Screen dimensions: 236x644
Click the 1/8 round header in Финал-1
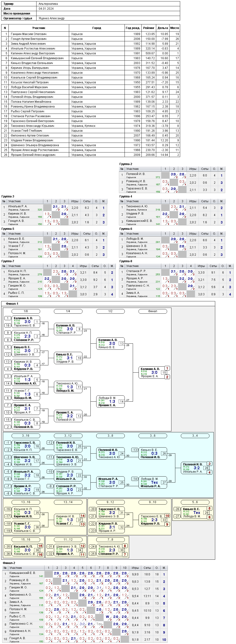coord(26,311)
